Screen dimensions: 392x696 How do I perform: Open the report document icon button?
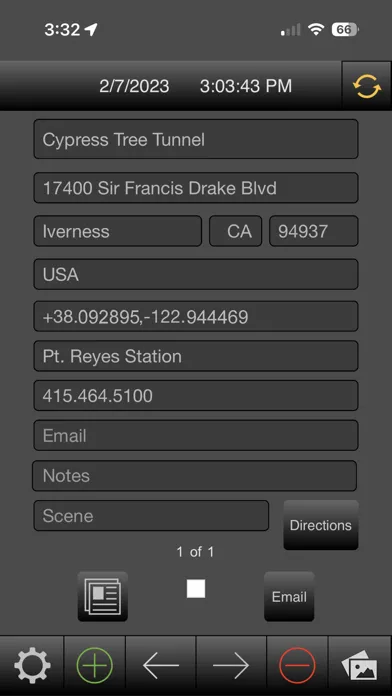(x=103, y=596)
